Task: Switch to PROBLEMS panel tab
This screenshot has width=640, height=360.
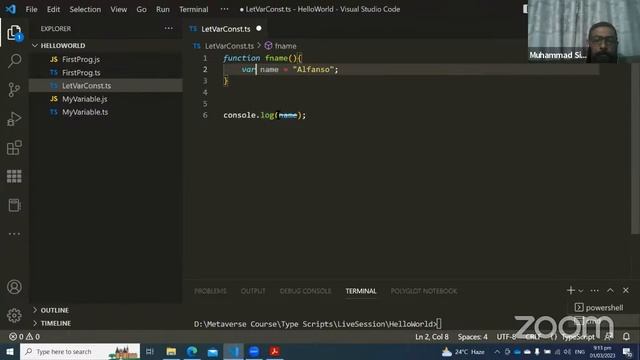Action: (210, 291)
